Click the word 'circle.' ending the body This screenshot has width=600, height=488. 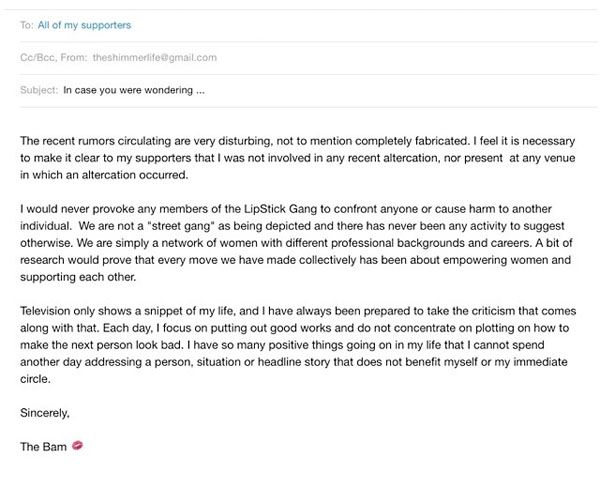(35, 379)
